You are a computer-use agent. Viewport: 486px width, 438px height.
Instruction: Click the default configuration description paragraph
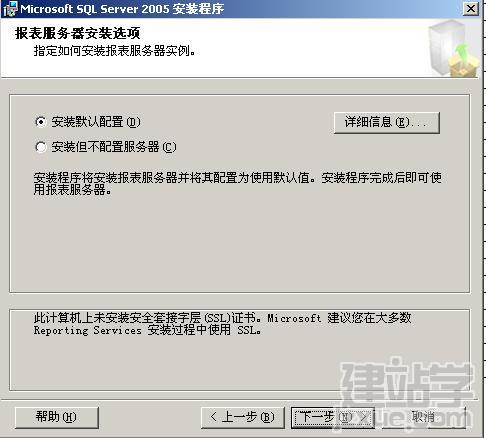(238, 184)
